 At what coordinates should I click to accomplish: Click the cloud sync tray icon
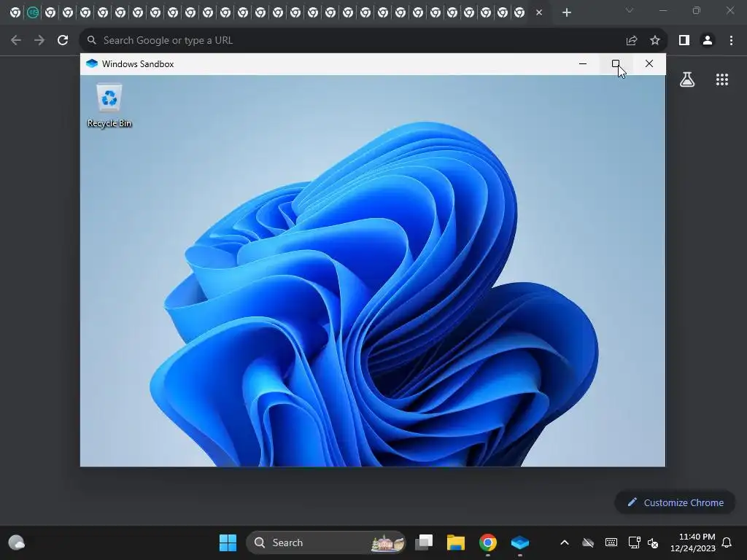[588, 542]
